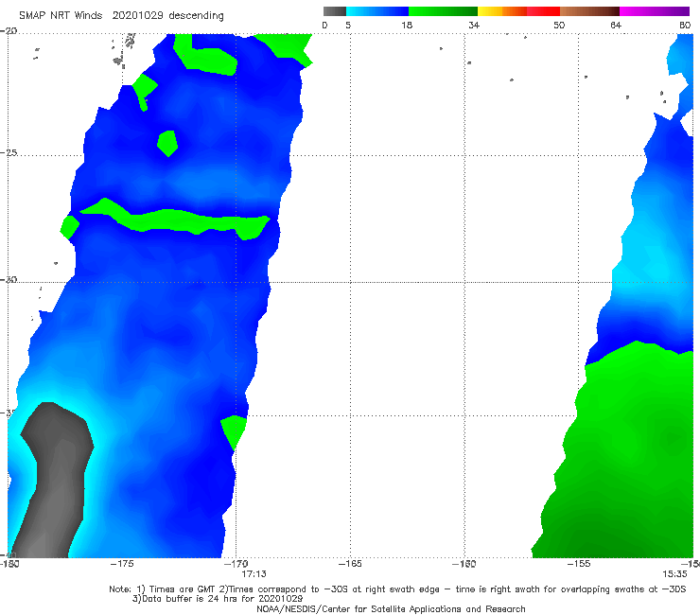Click the longitude label '-155'
The width and height of the screenshot is (700, 615).
[x=579, y=564]
